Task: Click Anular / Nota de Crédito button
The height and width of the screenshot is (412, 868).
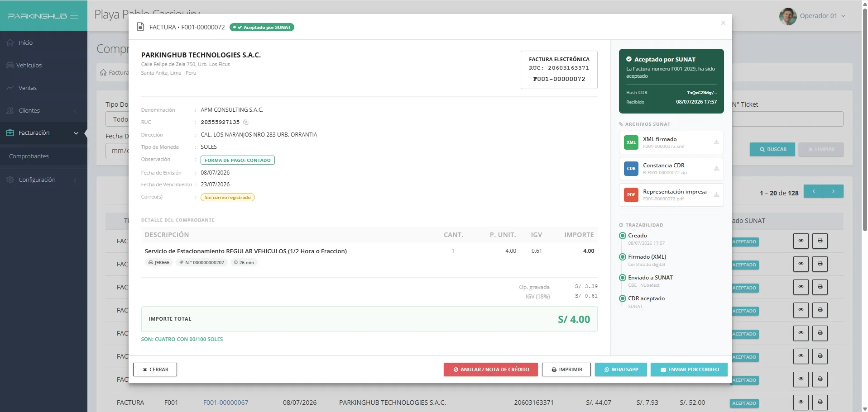Action: [491, 369]
